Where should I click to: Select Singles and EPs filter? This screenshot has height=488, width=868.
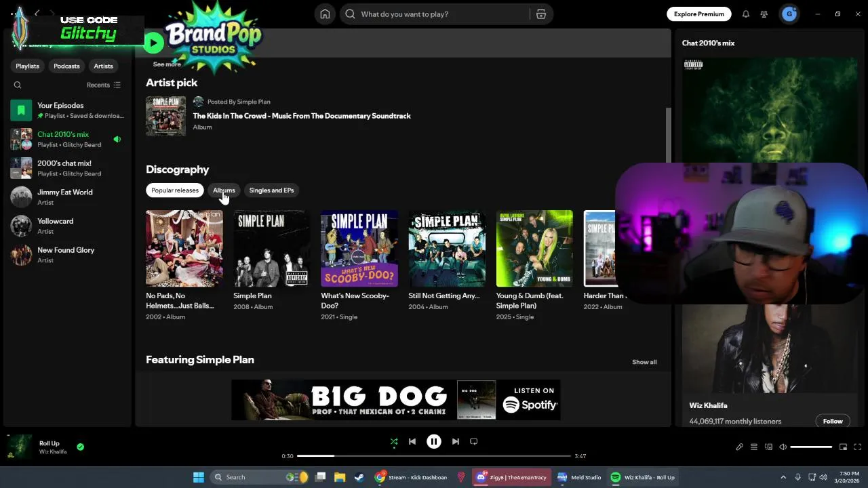click(271, 190)
